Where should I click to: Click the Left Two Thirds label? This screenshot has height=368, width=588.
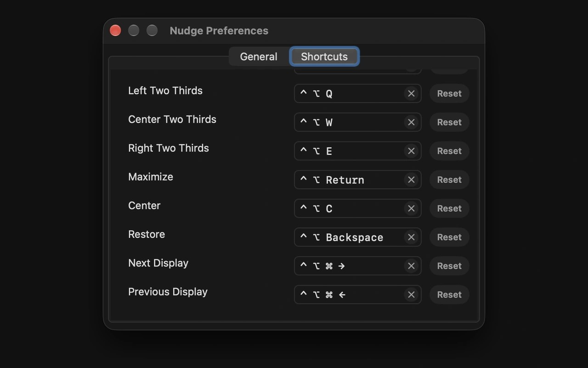click(x=165, y=91)
